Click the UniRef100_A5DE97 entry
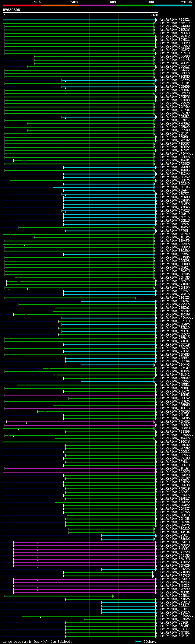The width and height of the screenshot is (195, 644). click(x=175, y=331)
